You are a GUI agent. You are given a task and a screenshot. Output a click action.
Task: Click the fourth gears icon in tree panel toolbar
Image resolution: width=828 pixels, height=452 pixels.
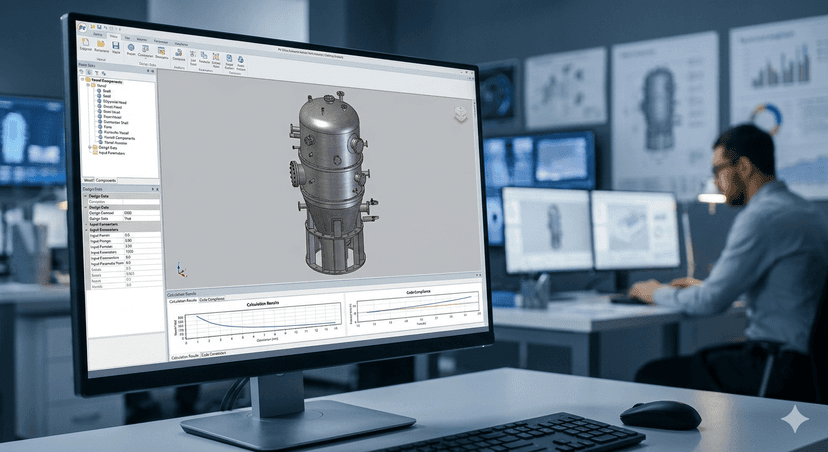point(104,74)
